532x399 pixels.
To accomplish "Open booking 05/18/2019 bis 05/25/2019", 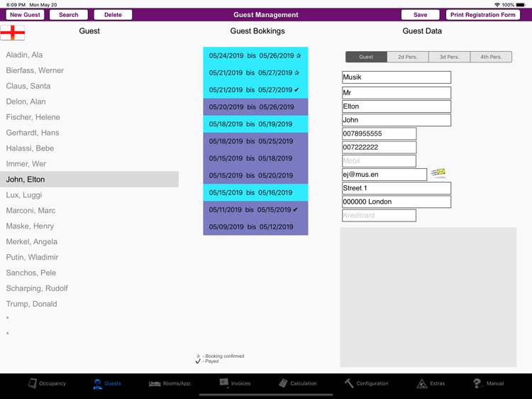I will (255, 141).
